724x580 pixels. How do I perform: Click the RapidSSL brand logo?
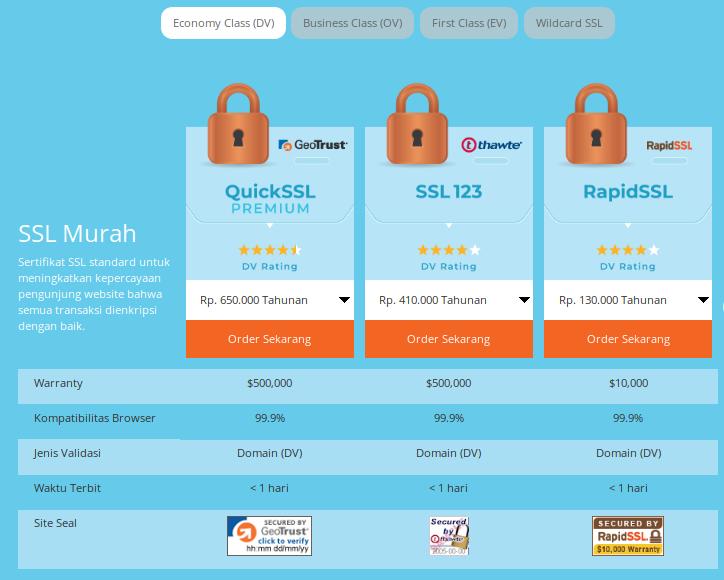tap(669, 145)
